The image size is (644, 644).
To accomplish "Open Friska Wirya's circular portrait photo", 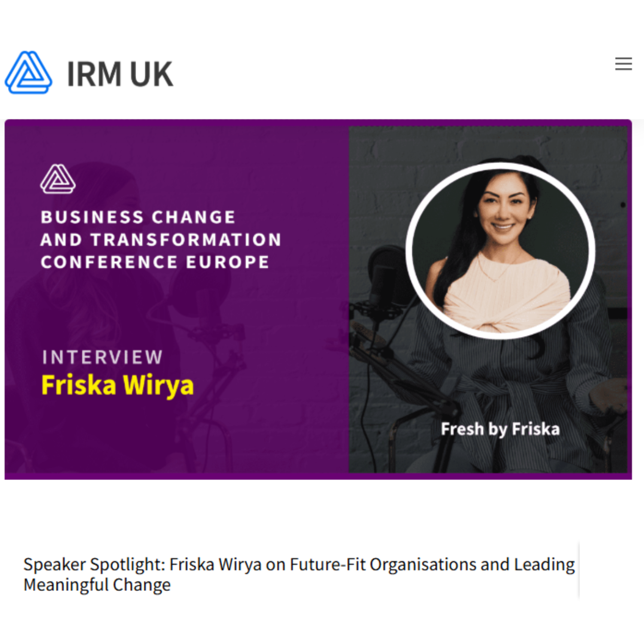I will [x=500, y=251].
